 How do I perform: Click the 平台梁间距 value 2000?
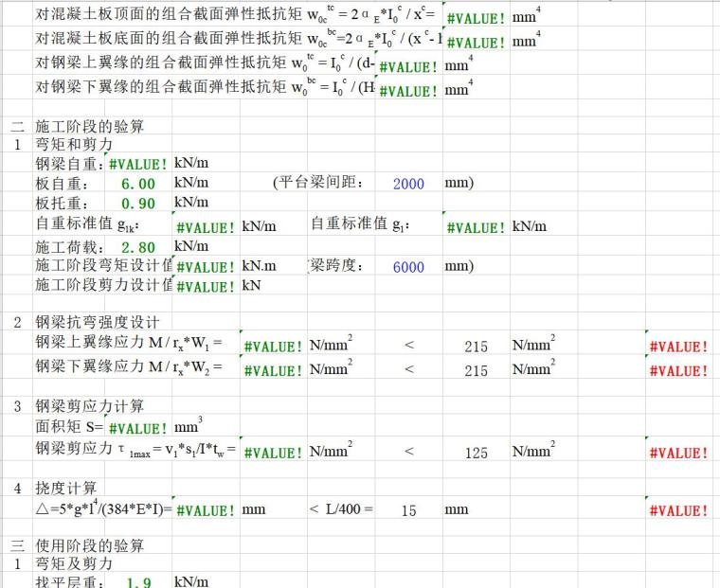(x=408, y=184)
